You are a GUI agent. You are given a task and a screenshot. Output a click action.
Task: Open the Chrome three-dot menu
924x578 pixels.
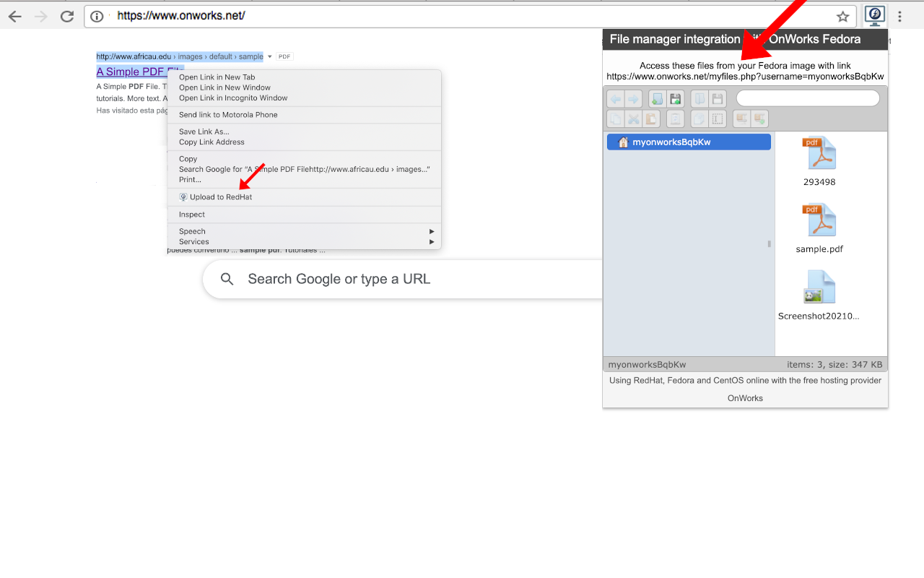pyautogui.click(x=899, y=16)
